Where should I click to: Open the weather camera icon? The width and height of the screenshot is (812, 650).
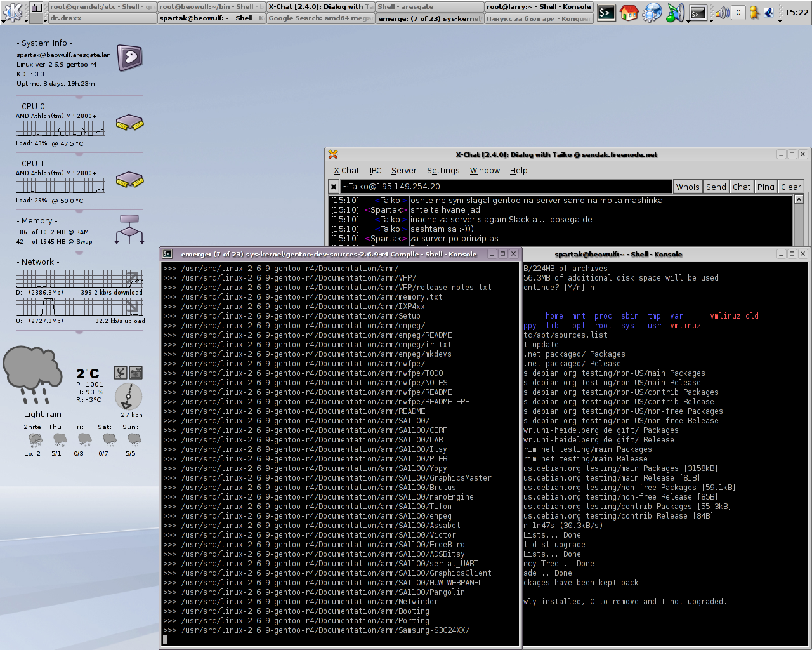point(136,373)
